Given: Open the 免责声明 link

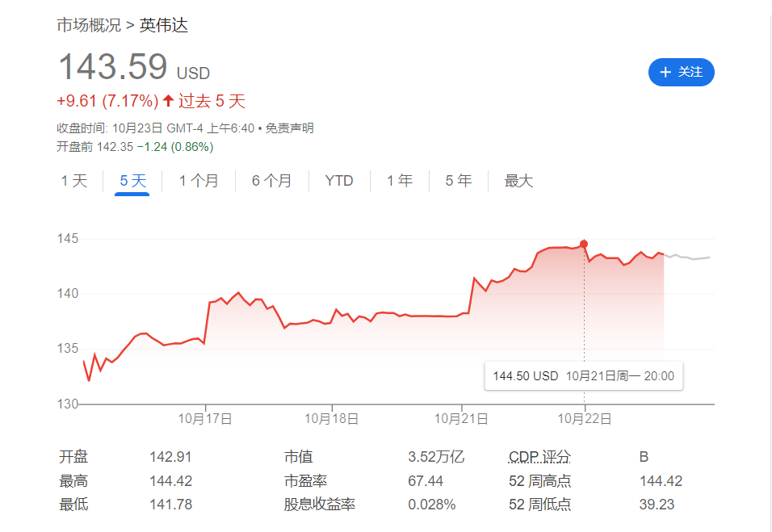Looking at the screenshot, I should click(x=290, y=128).
